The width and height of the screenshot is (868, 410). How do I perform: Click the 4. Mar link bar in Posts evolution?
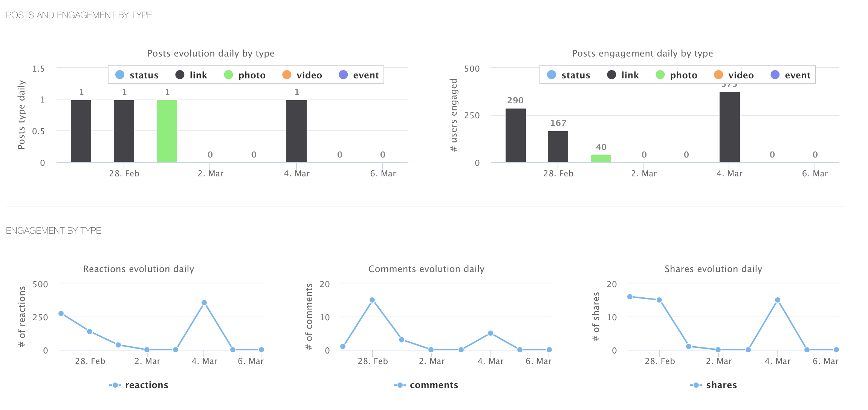tap(296, 131)
